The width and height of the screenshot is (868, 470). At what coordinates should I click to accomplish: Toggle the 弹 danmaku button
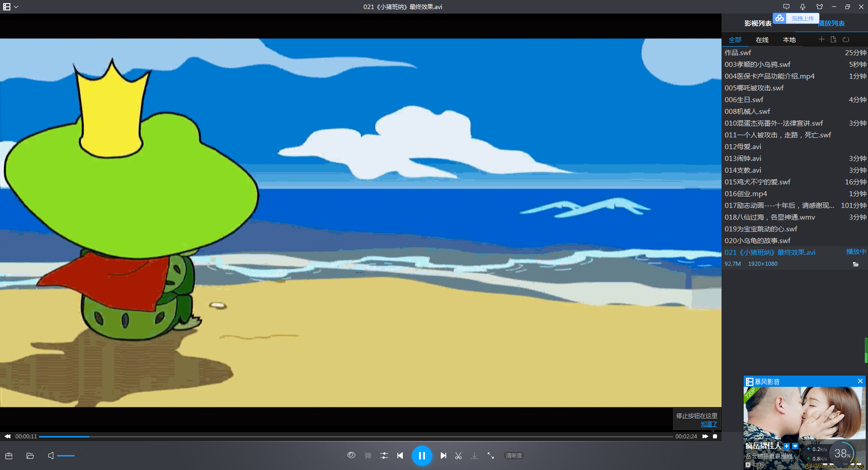click(368, 456)
